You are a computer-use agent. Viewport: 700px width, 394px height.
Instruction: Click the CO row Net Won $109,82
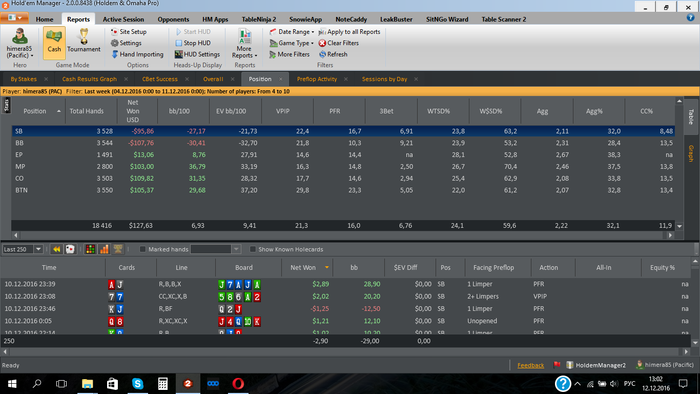(x=141, y=178)
